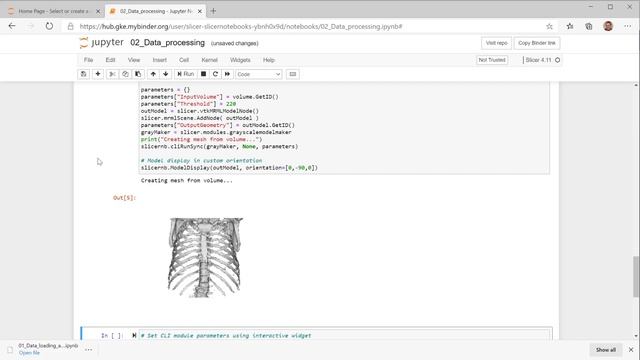640x360 pixels.
Task: Open browser collections icon
Action: pos(589,27)
